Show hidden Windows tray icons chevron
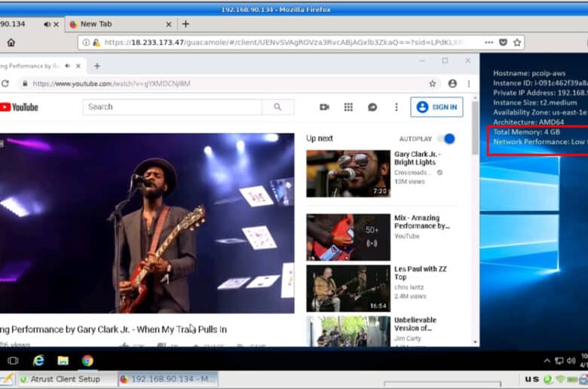588x389 pixels. 547,361
